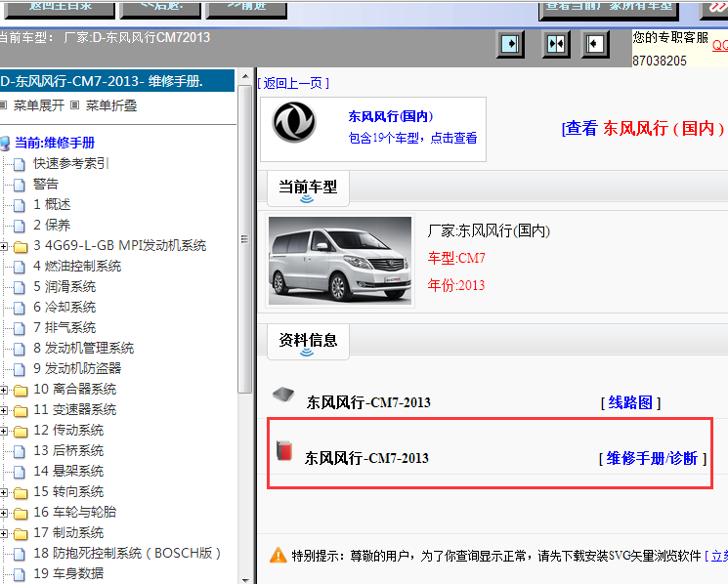Select 18 防抱死控制系统（BOSCH版）
This screenshot has width=728, height=584.
click(127, 554)
